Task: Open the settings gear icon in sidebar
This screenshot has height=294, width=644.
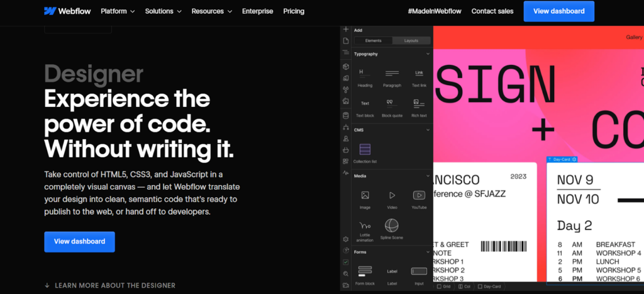Action: 346,239
